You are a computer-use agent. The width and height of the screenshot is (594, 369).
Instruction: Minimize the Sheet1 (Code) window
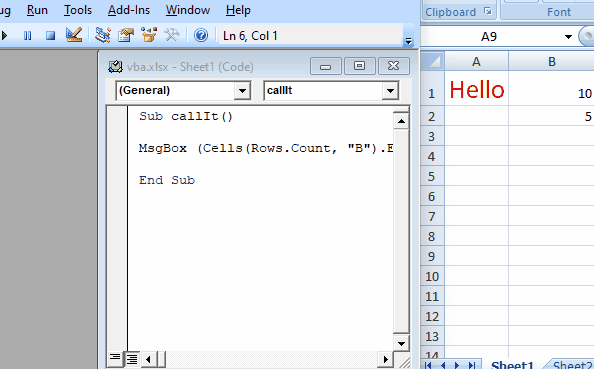(x=325, y=66)
